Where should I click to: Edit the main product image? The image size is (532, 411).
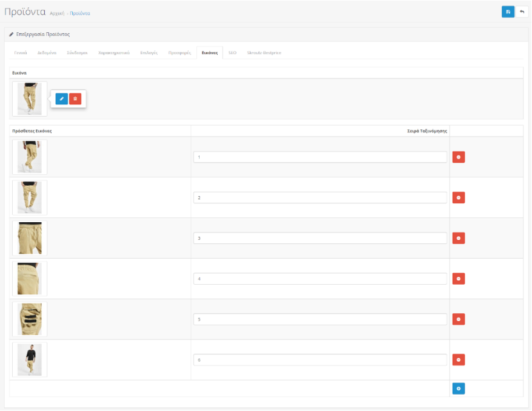tap(62, 98)
